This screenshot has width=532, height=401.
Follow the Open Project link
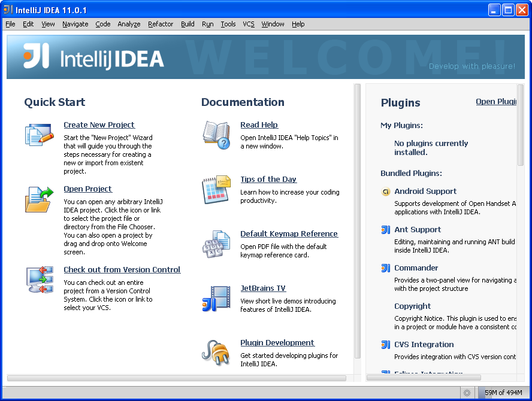pyautogui.click(x=87, y=189)
